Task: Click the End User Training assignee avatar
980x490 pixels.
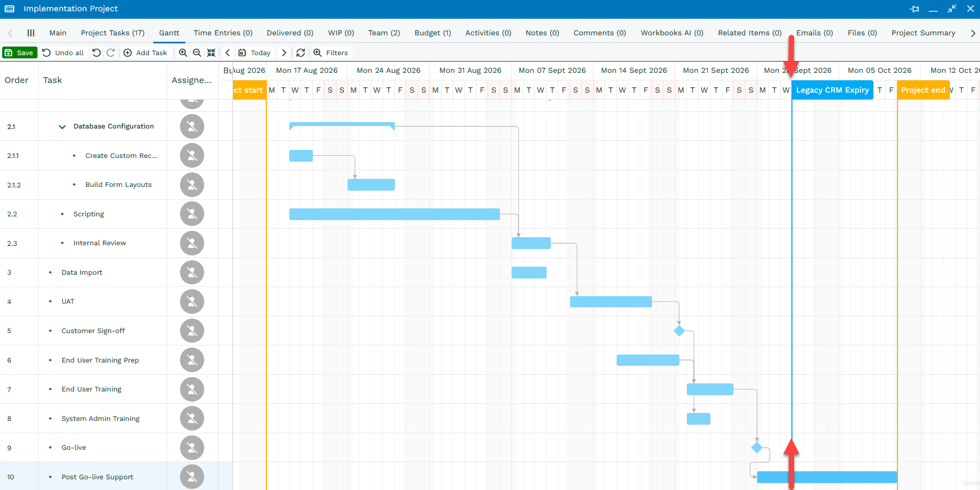Action: (x=192, y=389)
